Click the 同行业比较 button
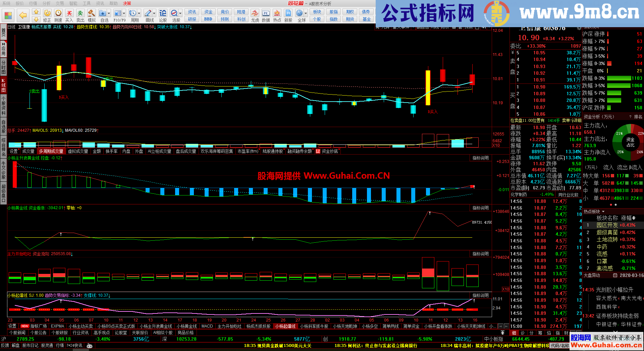The width and height of the screenshot is (644, 351). click(569, 195)
